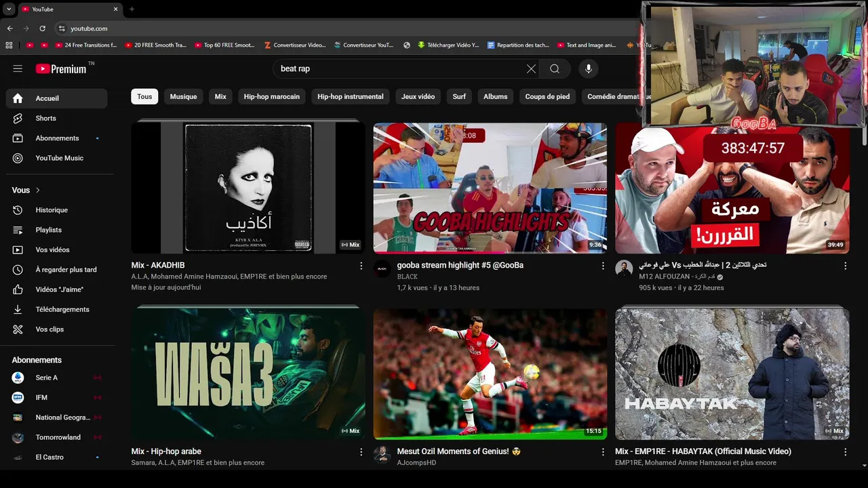Open options menu for Mesut Ozil video

pyautogui.click(x=603, y=451)
